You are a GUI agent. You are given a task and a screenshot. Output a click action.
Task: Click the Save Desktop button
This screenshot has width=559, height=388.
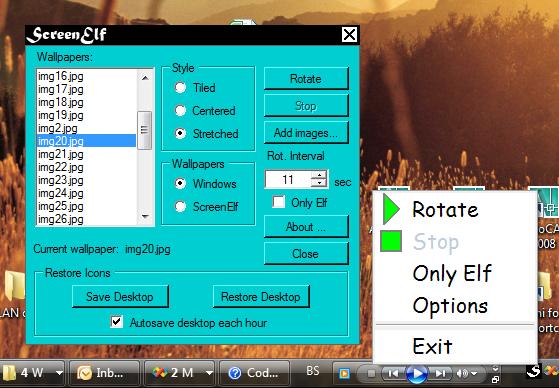120,296
